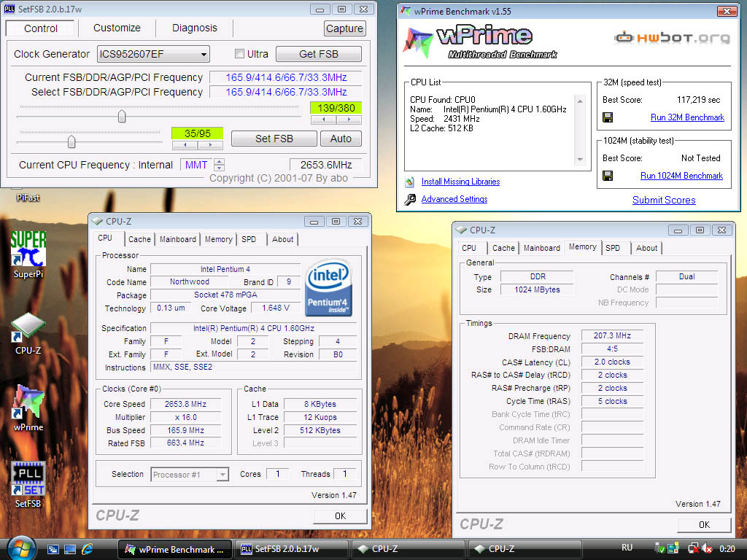
Task: Open CPU tab in right CPU-Z window
Action: pyautogui.click(x=469, y=248)
